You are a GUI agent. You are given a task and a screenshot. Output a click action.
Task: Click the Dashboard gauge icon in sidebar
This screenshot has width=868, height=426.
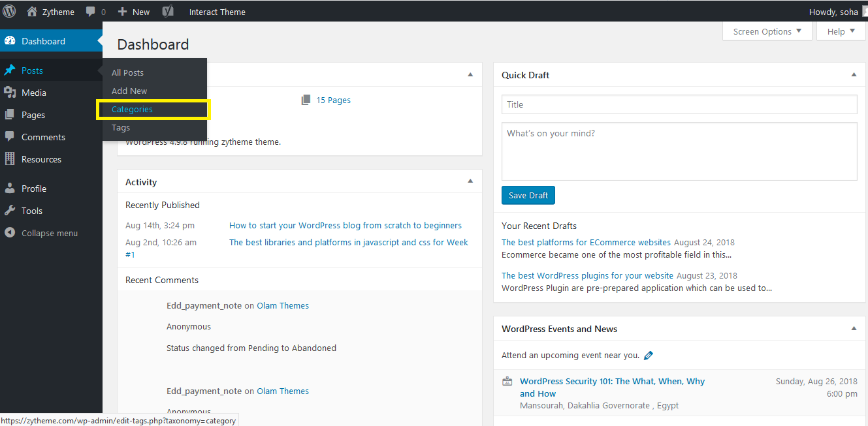10,41
